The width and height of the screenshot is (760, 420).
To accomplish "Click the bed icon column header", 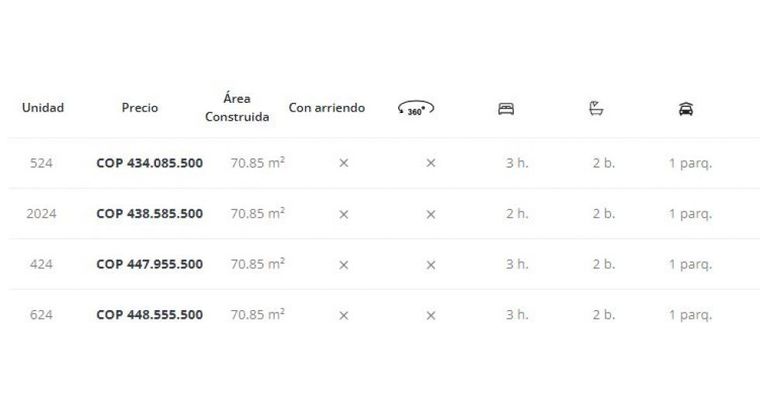I will [x=506, y=109].
